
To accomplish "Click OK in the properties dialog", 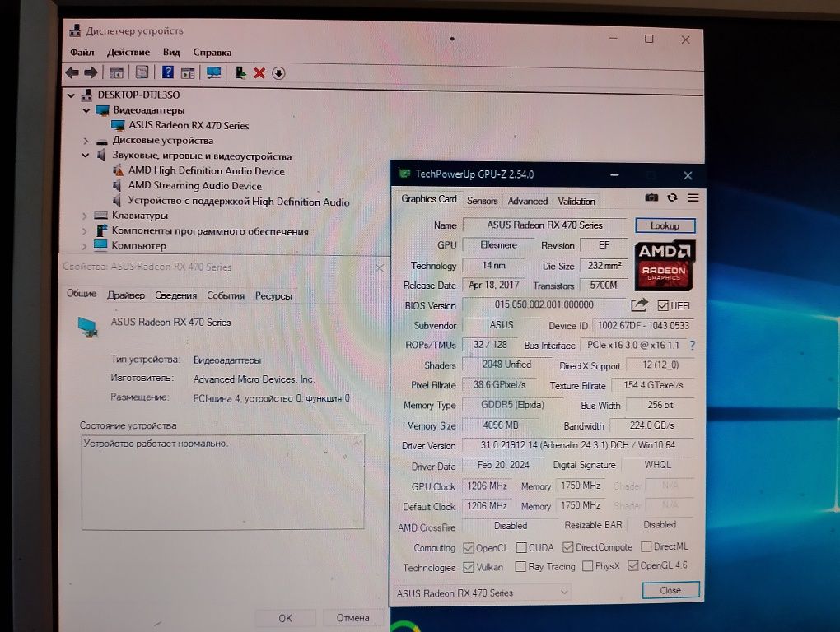I will click(285, 618).
